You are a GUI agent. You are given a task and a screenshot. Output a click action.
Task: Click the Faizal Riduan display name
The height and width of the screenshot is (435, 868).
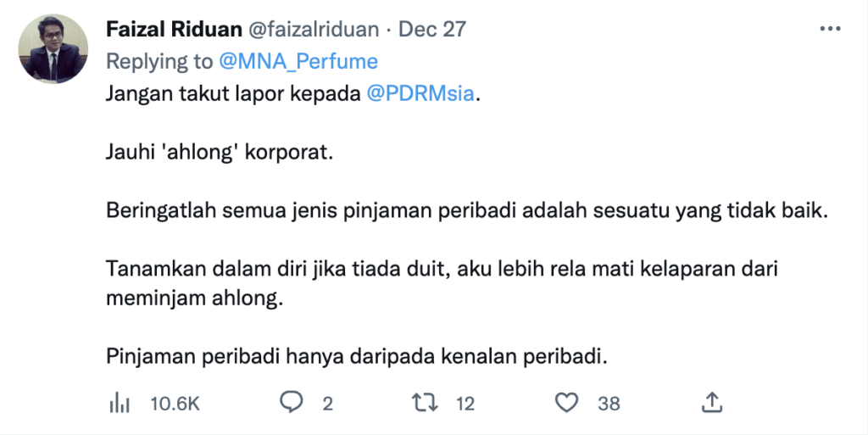(x=174, y=30)
